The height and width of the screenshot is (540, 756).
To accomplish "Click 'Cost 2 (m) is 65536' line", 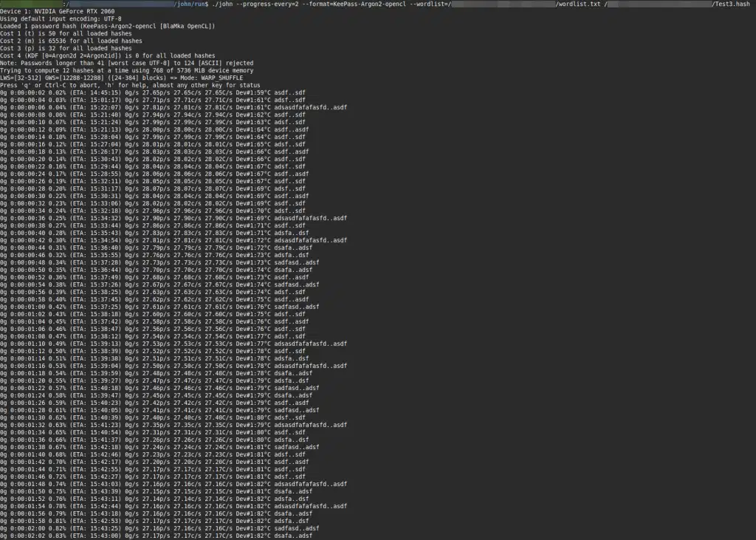I will coord(71,41).
